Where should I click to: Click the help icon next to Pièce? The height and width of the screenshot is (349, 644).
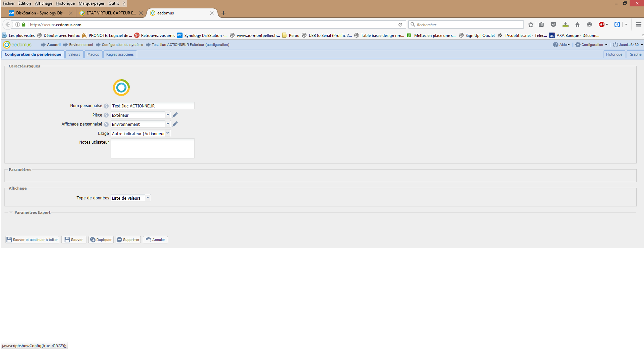[106, 115]
